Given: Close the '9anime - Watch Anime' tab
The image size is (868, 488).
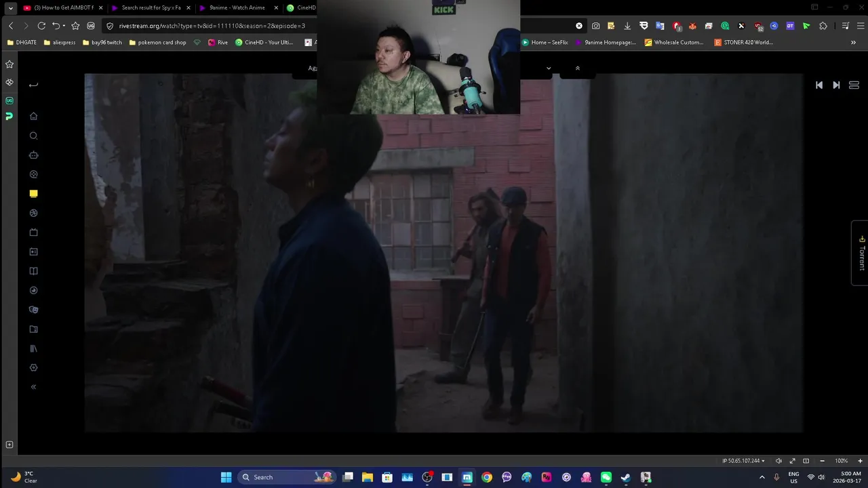Looking at the screenshot, I should point(276,7).
